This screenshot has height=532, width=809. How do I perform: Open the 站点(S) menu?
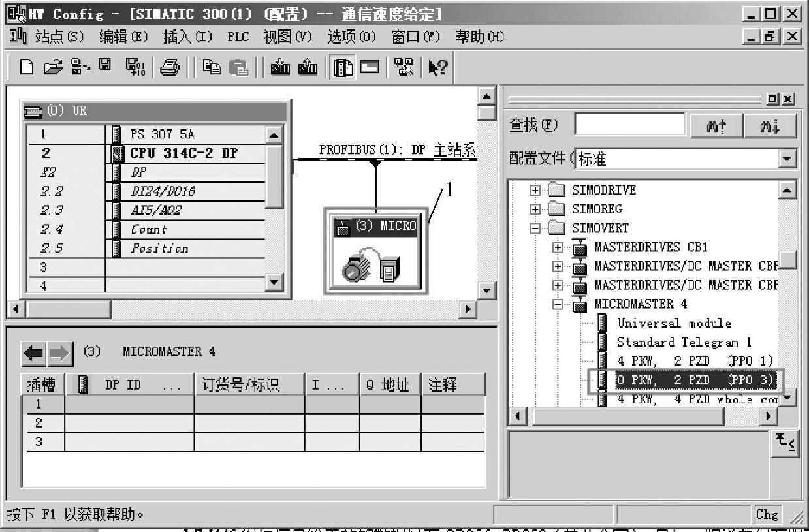(x=59, y=37)
